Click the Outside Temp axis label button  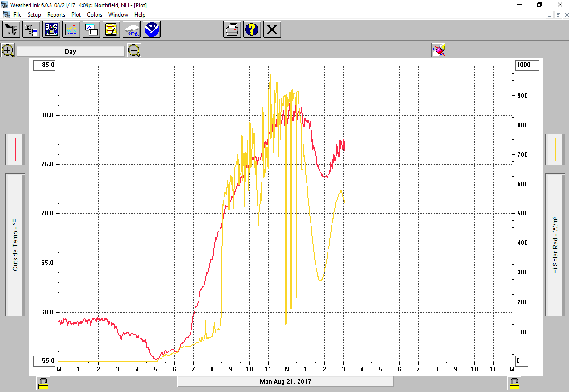coord(15,245)
